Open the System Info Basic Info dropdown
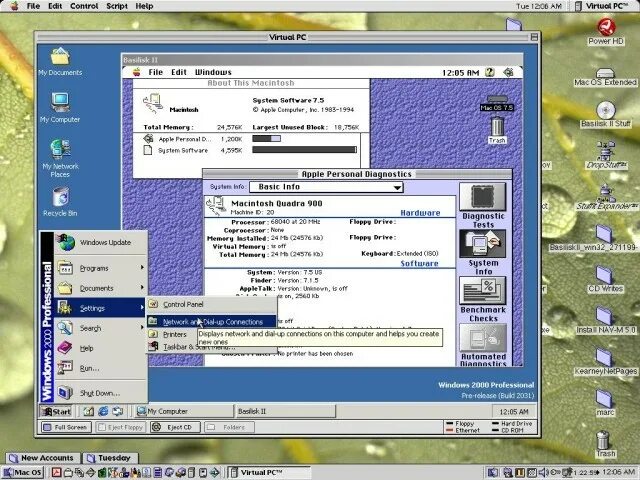 (x=326, y=187)
